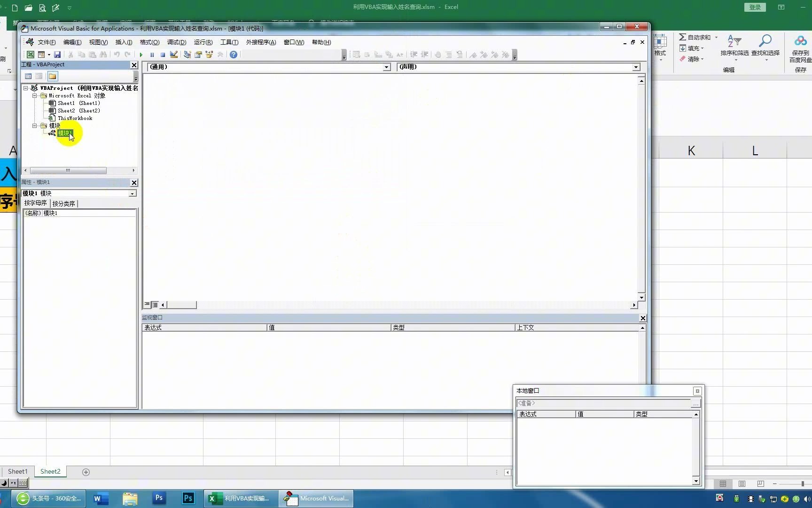812x508 pixels.
Task: Switch to 按分类序 properties tab
Action: (64, 204)
